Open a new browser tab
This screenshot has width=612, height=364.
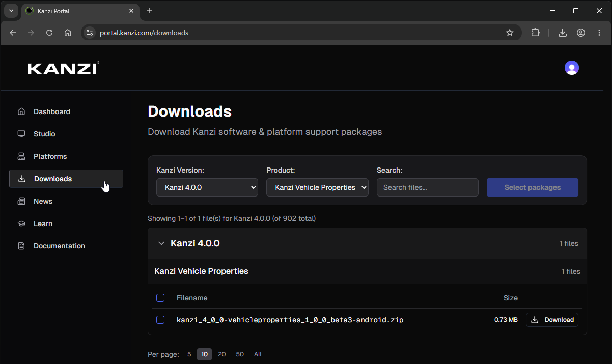pos(150,11)
